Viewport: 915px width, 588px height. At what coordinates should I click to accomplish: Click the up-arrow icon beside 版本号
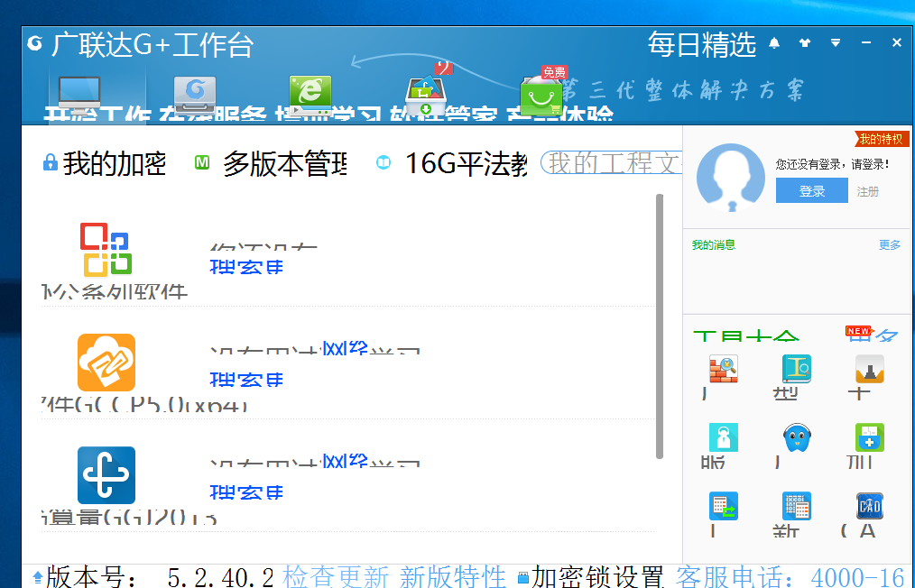pyautogui.click(x=38, y=577)
